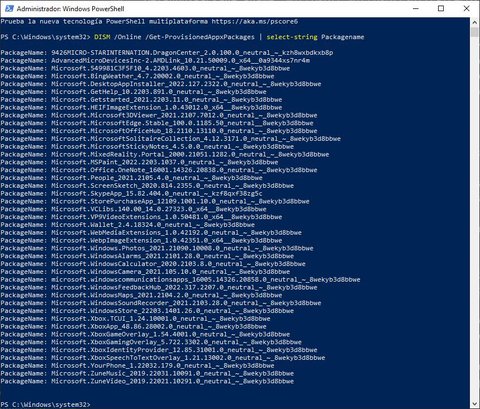Click the XboxSpeechToTextOverlay package line
The height and width of the screenshot is (409, 480).
[163, 358]
